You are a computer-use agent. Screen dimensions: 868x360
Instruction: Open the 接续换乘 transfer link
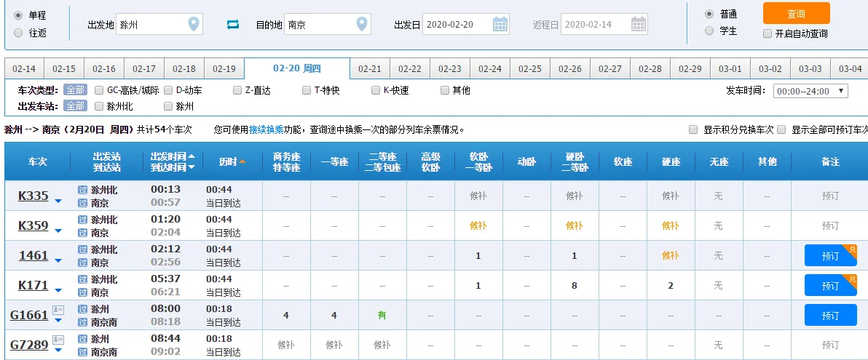(267, 130)
